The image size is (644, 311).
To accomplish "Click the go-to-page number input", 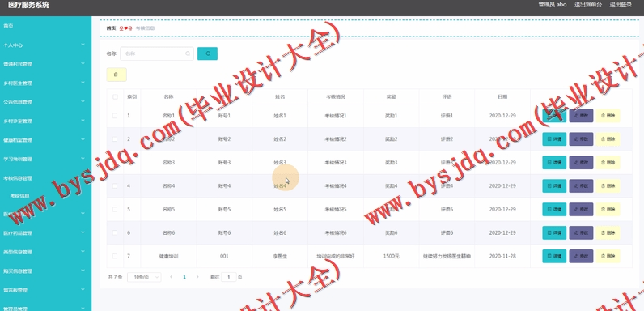I will [x=229, y=277].
